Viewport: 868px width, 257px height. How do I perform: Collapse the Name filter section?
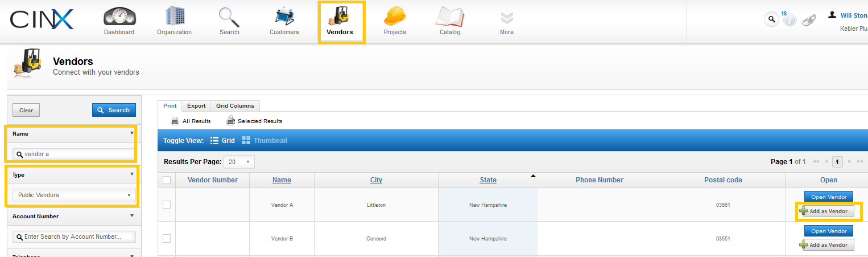click(x=132, y=133)
